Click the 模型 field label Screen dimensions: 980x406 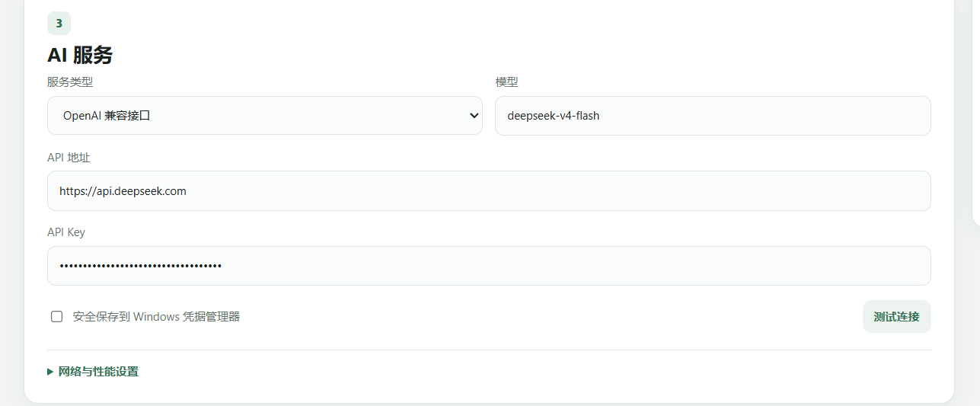click(x=506, y=82)
